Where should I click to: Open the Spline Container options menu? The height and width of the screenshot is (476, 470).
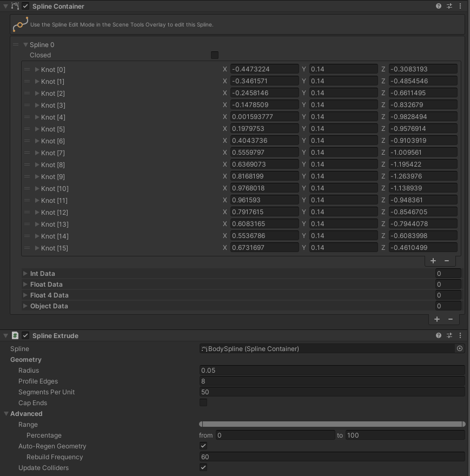pyautogui.click(x=460, y=6)
